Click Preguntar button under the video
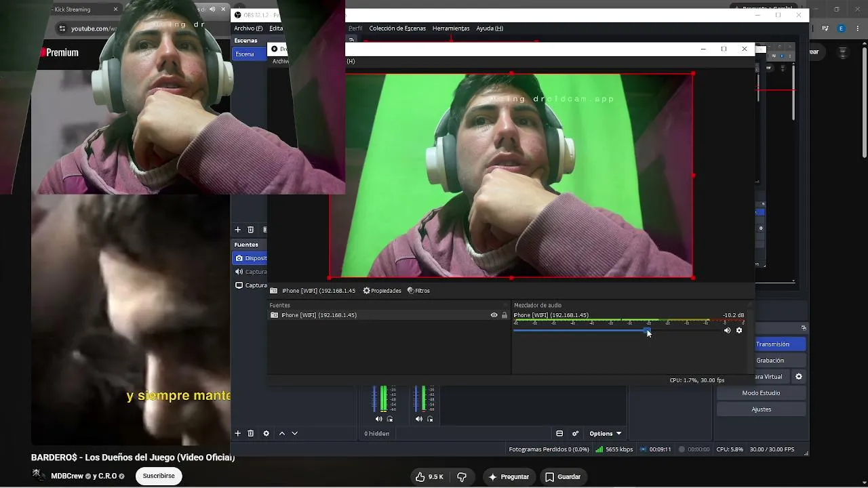This screenshot has width=868, height=488. (x=509, y=477)
